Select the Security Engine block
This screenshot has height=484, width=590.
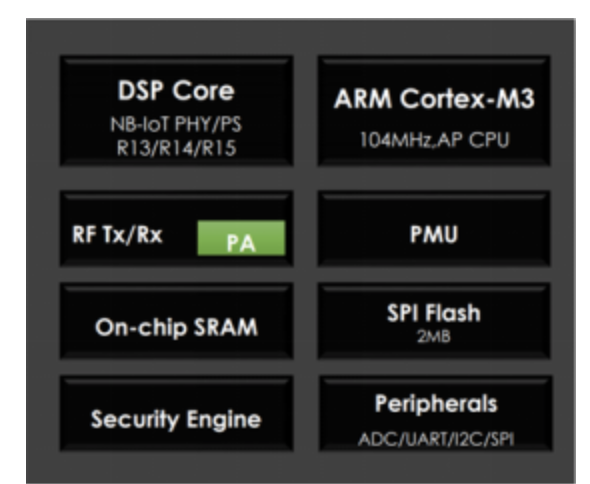[x=176, y=413]
